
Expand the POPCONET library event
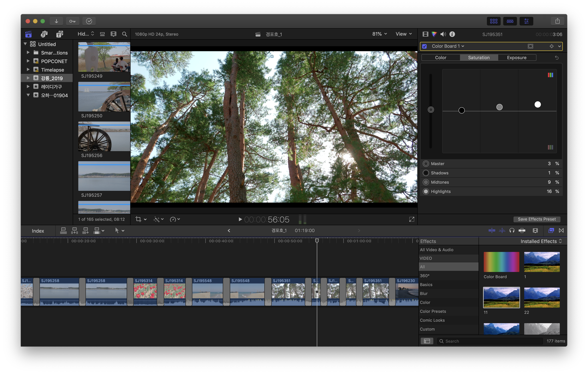[28, 61]
